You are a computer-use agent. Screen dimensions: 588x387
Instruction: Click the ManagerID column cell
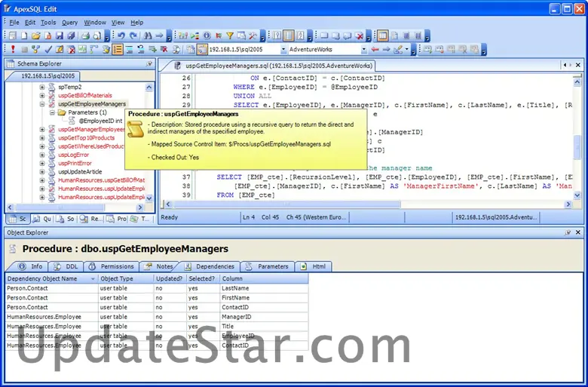[x=264, y=317]
